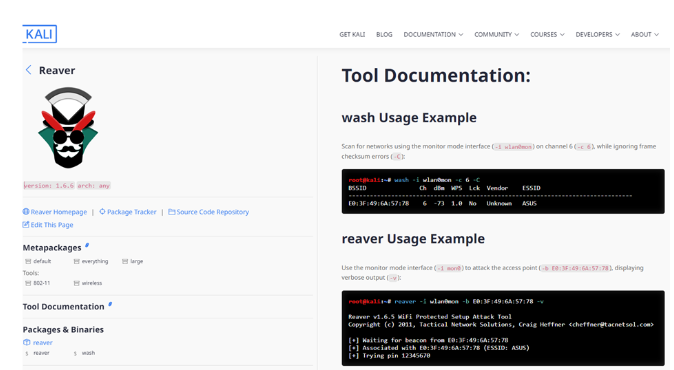Click the reaver command terminal output block
Image resolution: width=674 pixels, height=370 pixels.
(x=503, y=328)
